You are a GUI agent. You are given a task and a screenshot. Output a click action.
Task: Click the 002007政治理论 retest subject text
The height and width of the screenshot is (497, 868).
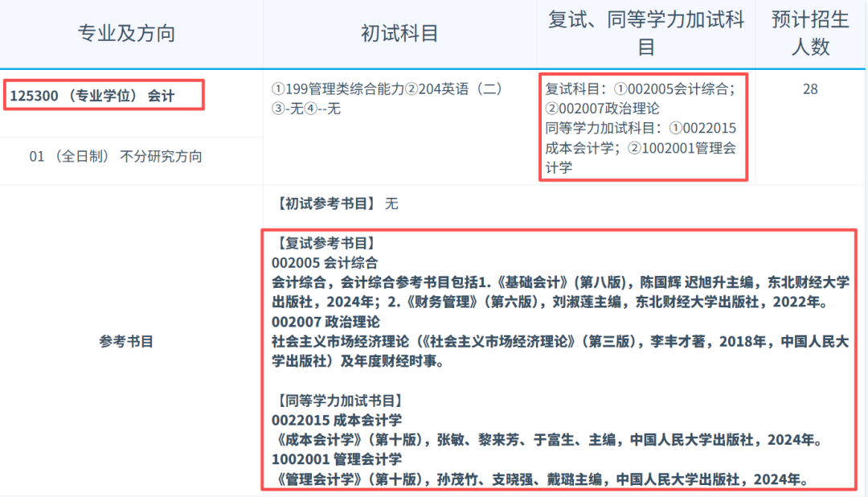point(609,107)
